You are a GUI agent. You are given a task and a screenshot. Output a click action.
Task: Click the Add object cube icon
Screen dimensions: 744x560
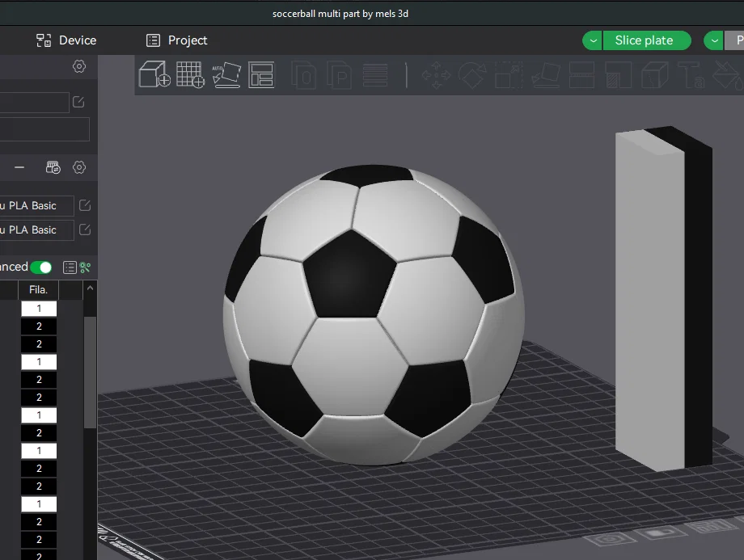tap(154, 74)
